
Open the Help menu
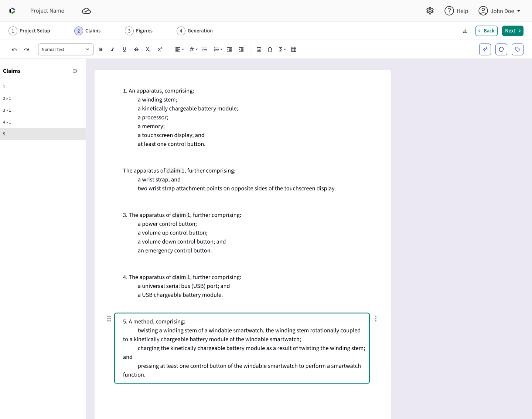click(456, 11)
